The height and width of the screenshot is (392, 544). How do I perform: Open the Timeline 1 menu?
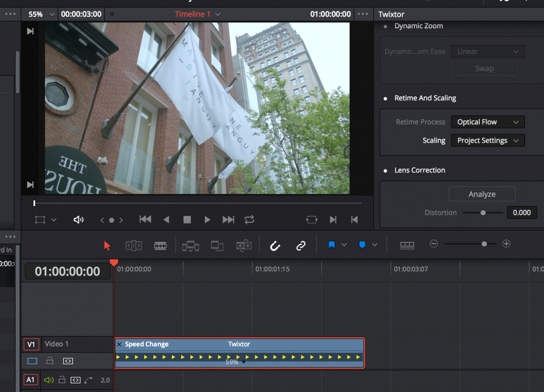[197, 14]
